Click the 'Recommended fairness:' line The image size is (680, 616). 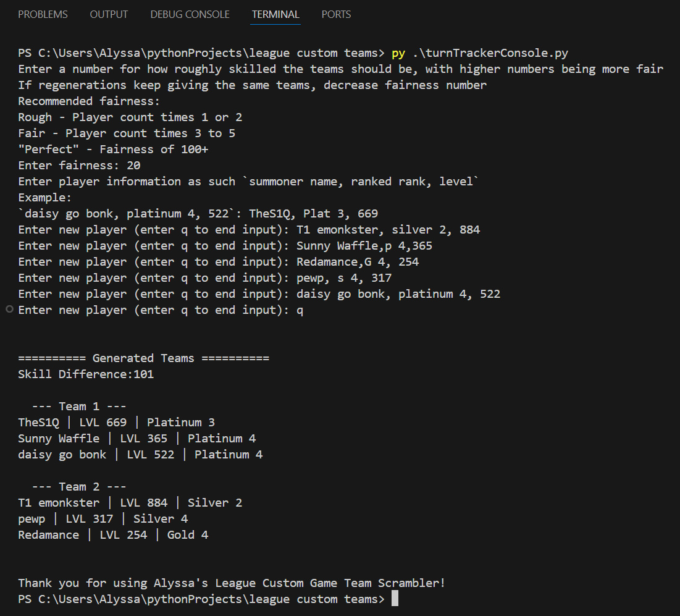point(89,101)
